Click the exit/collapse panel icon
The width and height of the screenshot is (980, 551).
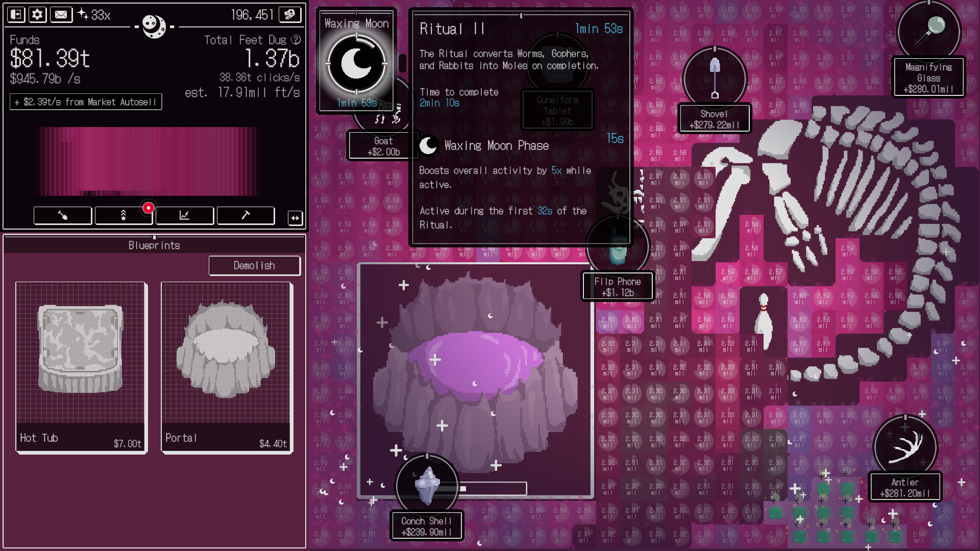tap(16, 14)
